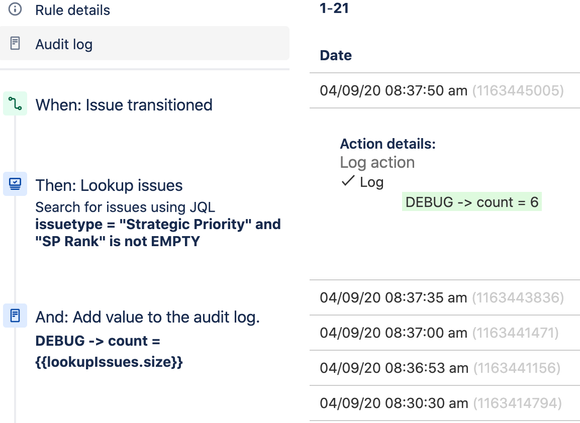This screenshot has width=580, height=423.
Task: Open the Audit log menu item
Action: tap(144, 43)
